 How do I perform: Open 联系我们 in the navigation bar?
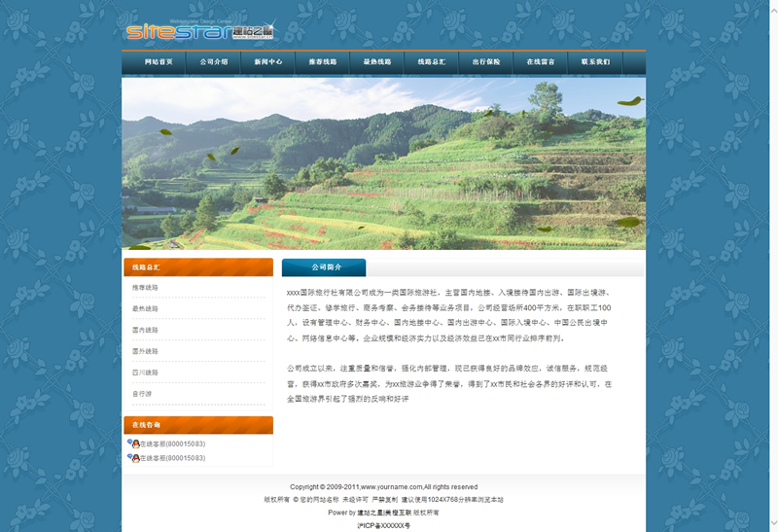click(x=595, y=62)
